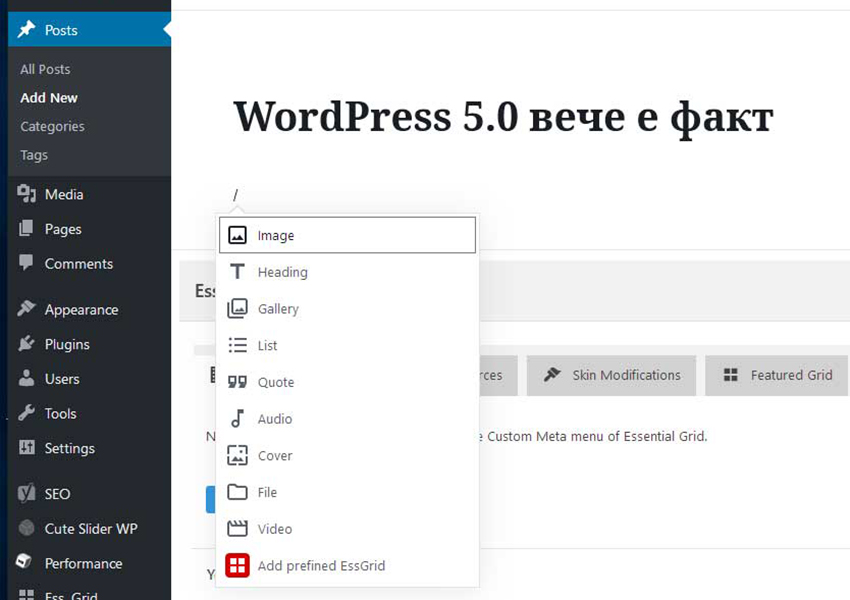Select the Cover block option
The height and width of the screenshot is (600, 850).
pyautogui.click(x=347, y=455)
